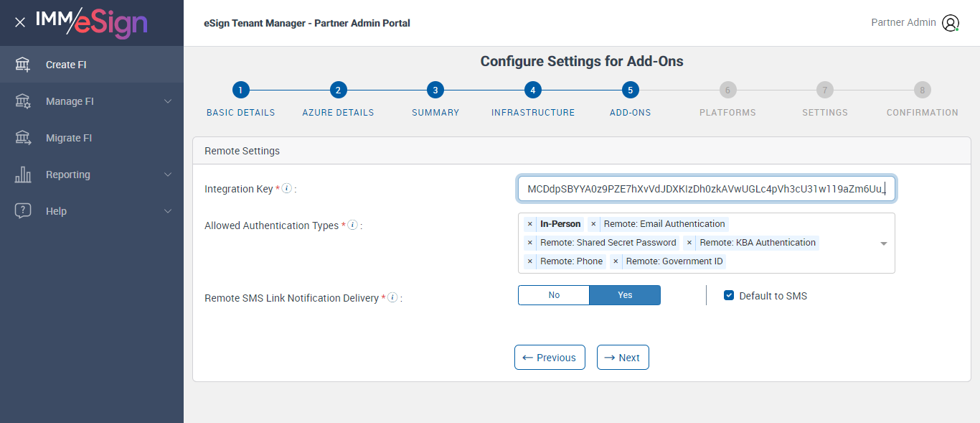Click the Help question bubble icon

(x=23, y=211)
